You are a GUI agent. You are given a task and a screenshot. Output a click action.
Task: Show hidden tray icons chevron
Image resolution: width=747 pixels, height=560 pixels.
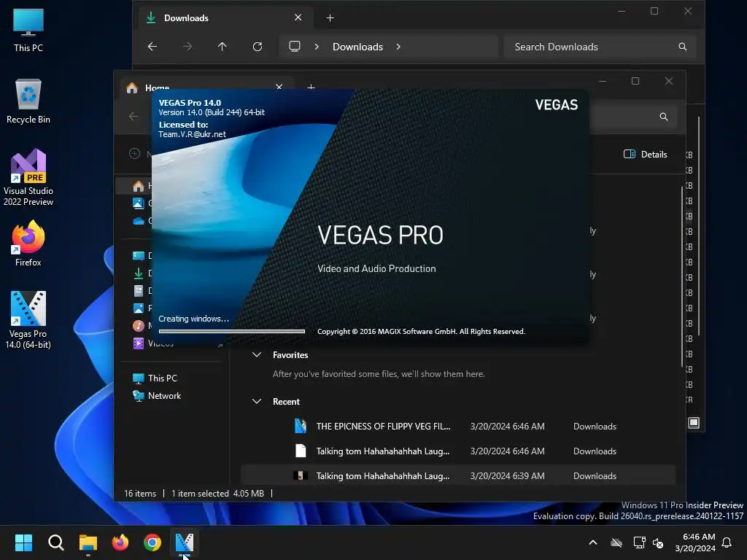[x=593, y=542]
